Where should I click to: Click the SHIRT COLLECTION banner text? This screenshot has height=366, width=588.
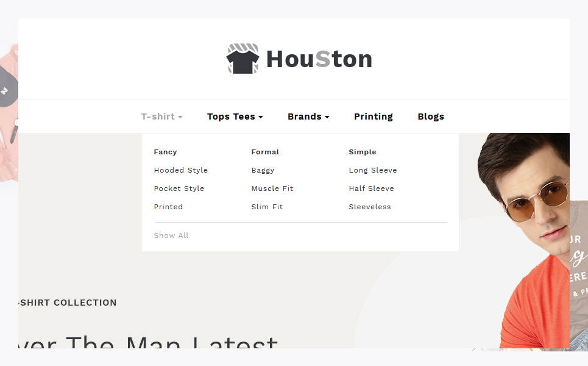pyautogui.click(x=68, y=303)
